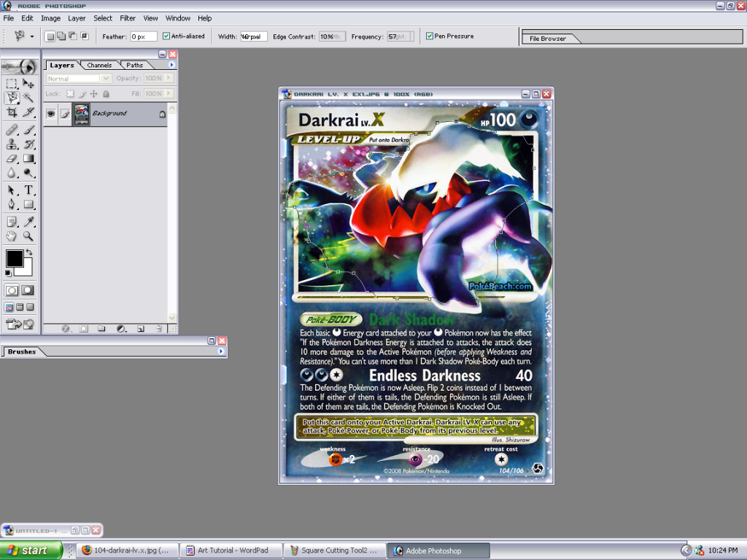Reset to default black and white colors

(x=8, y=273)
